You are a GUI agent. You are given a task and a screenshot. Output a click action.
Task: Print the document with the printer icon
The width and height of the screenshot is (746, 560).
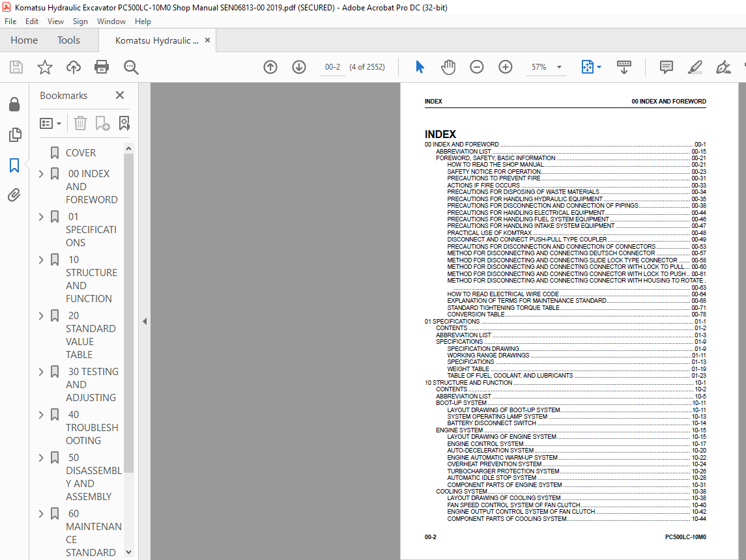tap(102, 67)
